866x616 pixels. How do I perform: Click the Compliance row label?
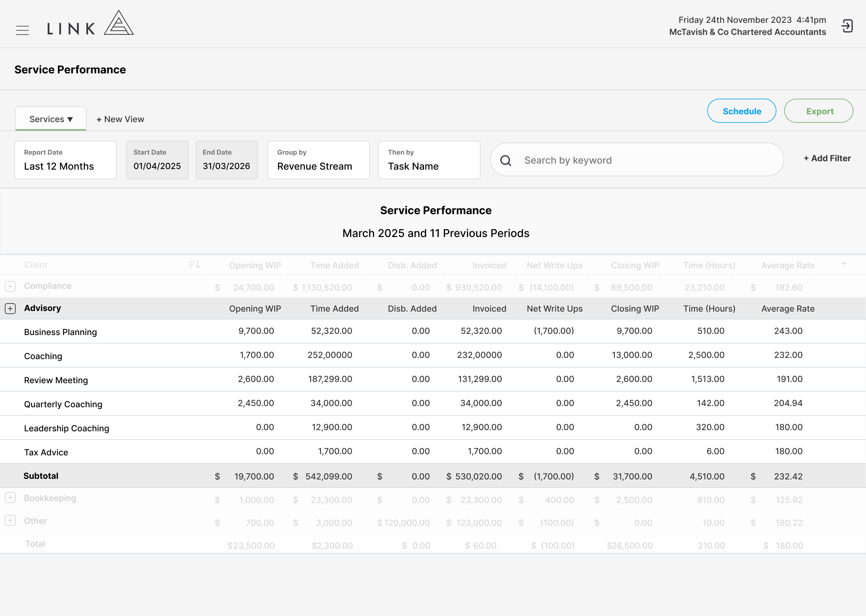click(48, 286)
